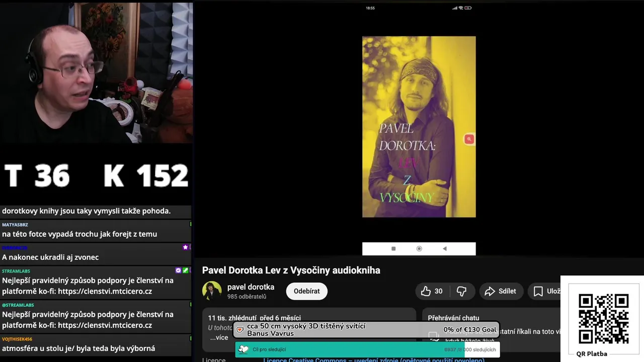Click the thumbs-down dislike icon
Screen dimensions: 644x362
point(461,291)
